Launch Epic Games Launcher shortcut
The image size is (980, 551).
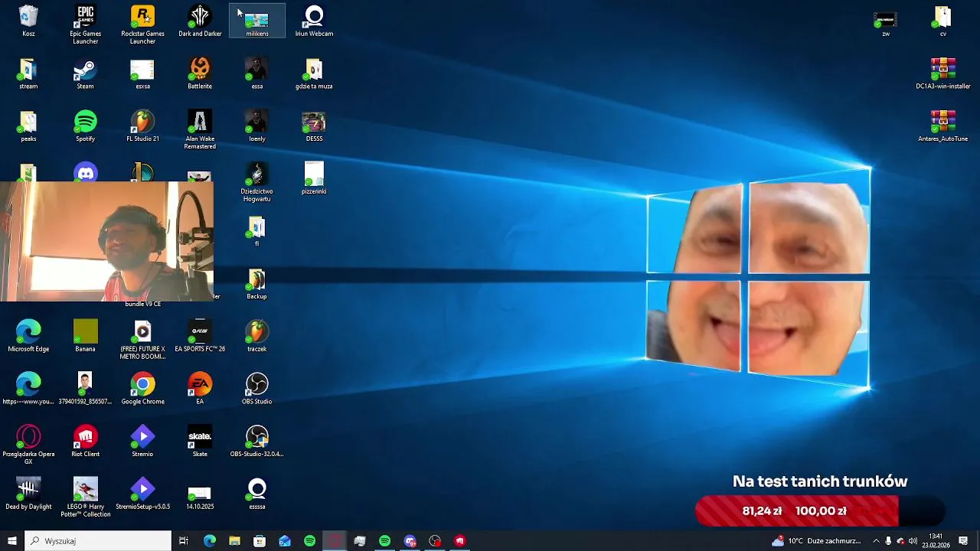coord(85,24)
